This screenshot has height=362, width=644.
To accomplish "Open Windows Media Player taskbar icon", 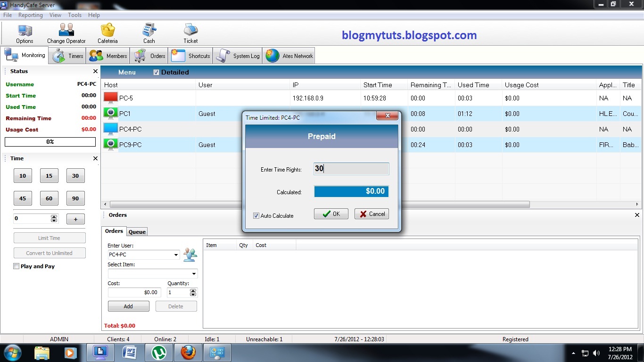I will click(x=70, y=353).
